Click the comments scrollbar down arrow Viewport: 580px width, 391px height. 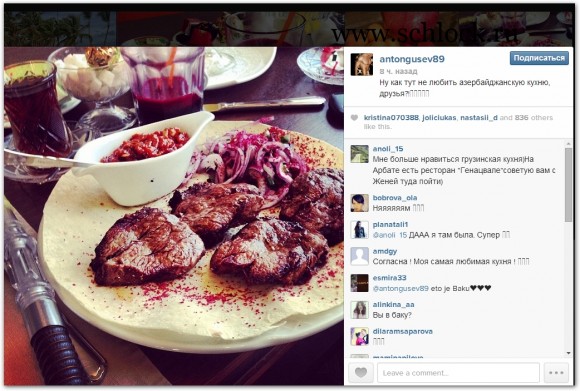pos(569,353)
